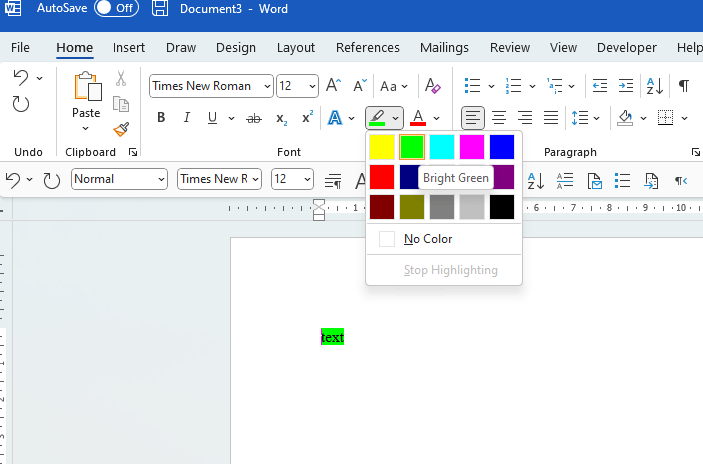The image size is (703, 464).
Task: Click the Undo icon in the ribbon
Action: pyautogui.click(x=21, y=78)
